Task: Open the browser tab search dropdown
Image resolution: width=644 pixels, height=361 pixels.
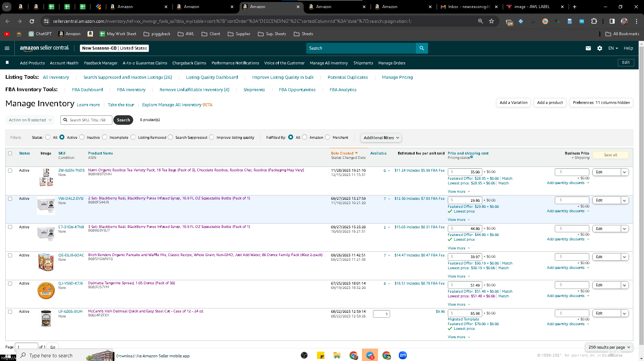Action: [x=7, y=7]
